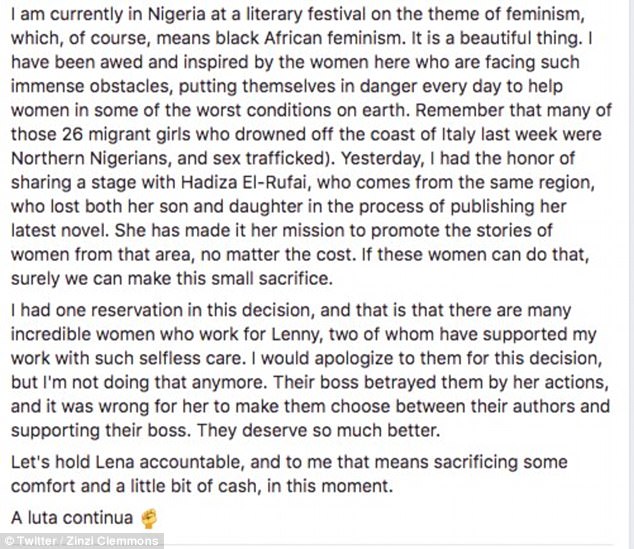Click the words 'literary festival'
The height and width of the screenshot is (549, 634).
pyautogui.click(x=303, y=15)
